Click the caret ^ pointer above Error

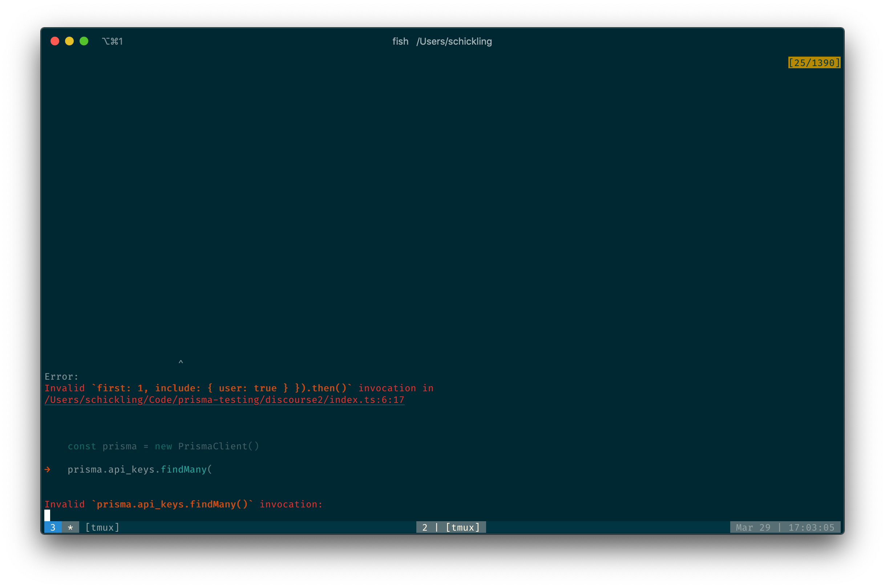(181, 362)
